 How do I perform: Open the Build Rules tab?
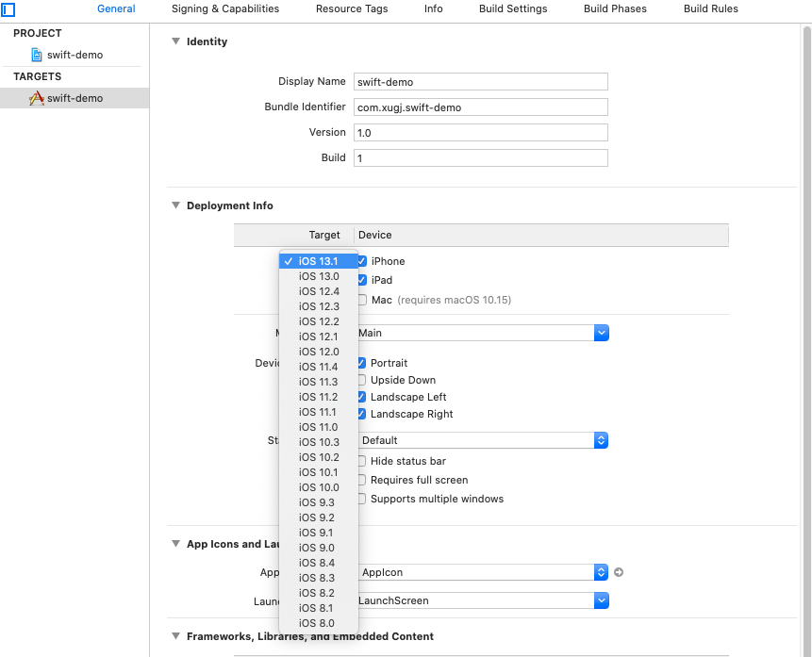711,8
